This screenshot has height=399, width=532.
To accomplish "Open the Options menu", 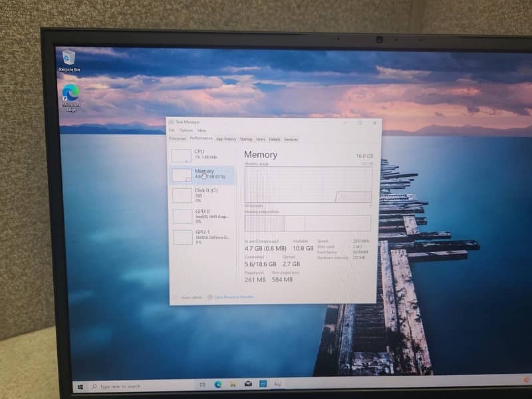I will point(186,130).
